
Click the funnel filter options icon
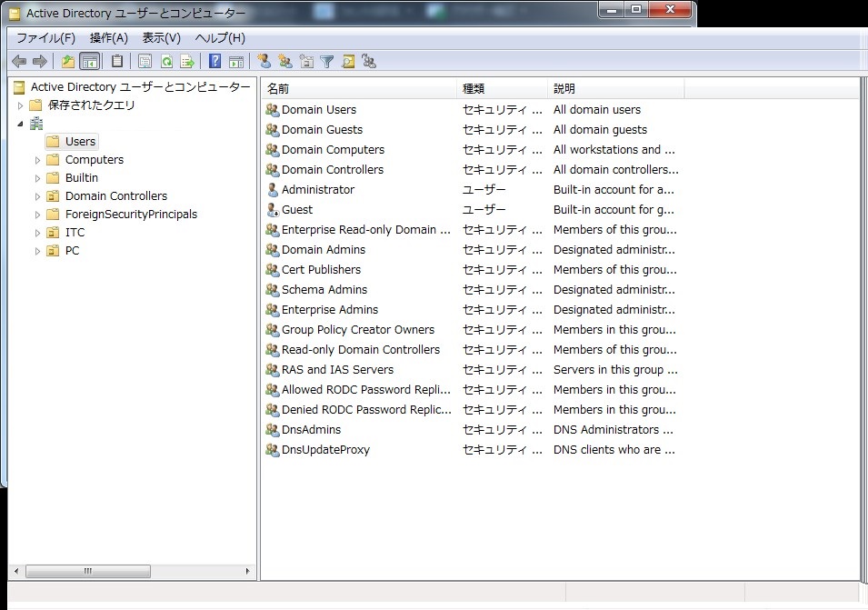point(327,62)
